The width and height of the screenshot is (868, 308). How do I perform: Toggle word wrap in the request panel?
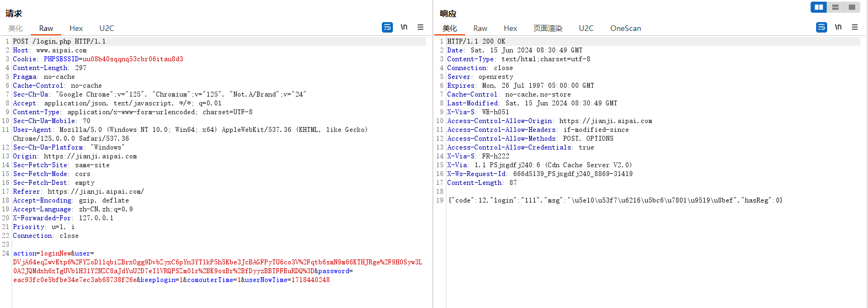point(387,27)
